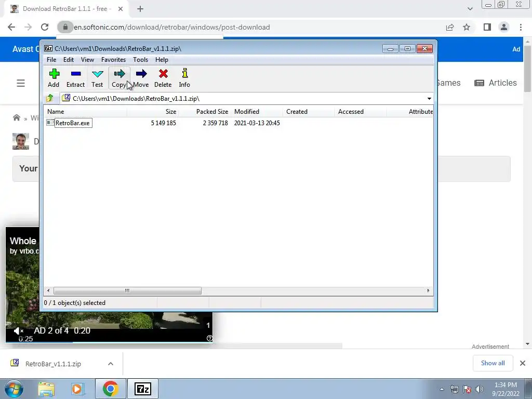Screen dimensions: 532x399
Task: Go up one folder level in 7-Zip
Action: [50, 98]
